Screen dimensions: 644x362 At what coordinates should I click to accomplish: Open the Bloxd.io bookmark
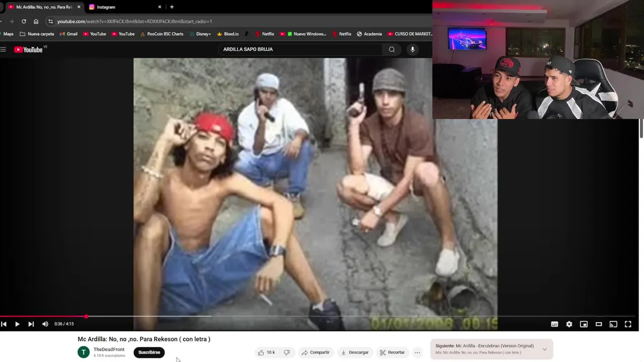pyautogui.click(x=227, y=34)
